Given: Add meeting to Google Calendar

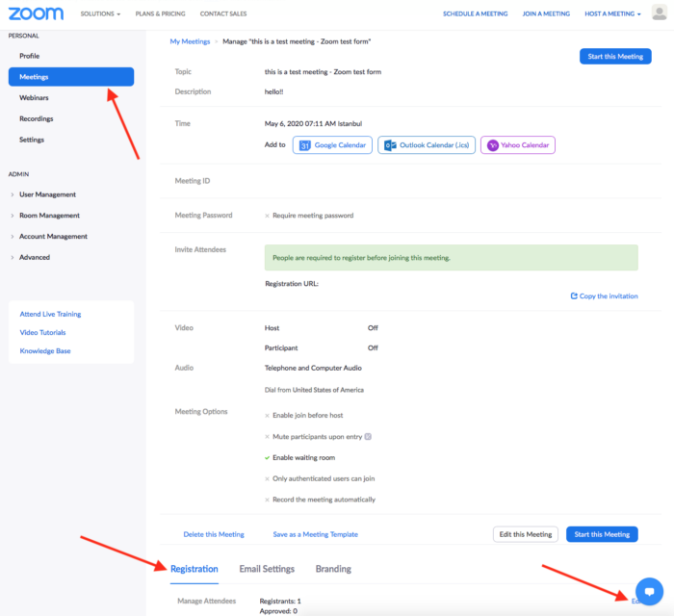Looking at the screenshot, I should click(x=332, y=145).
